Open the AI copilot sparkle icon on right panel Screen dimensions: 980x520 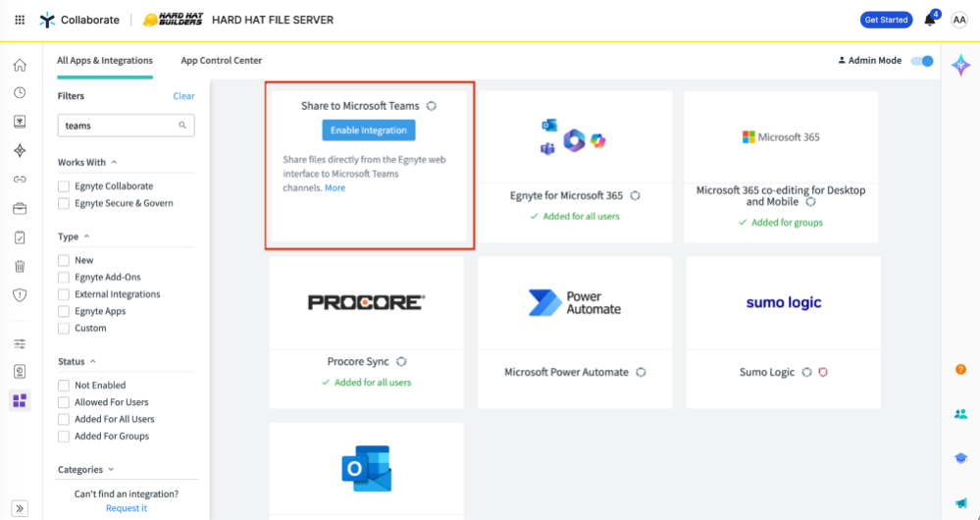click(x=960, y=65)
